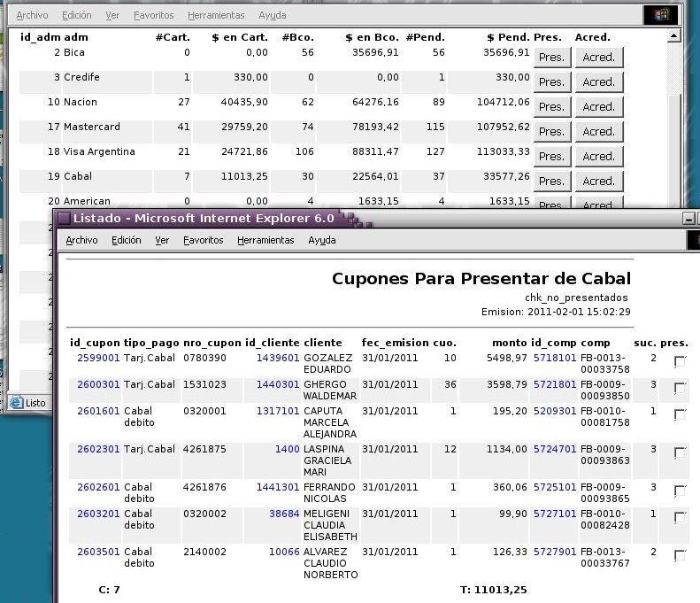Open client link 1440301
The width and height of the screenshot is (700, 603).
pyautogui.click(x=278, y=384)
